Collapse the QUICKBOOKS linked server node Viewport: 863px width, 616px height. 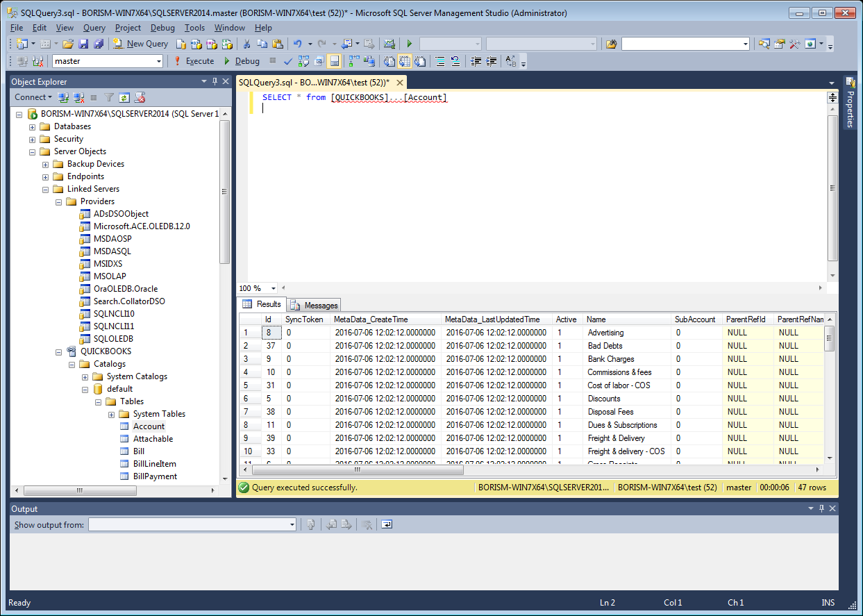[x=58, y=351]
